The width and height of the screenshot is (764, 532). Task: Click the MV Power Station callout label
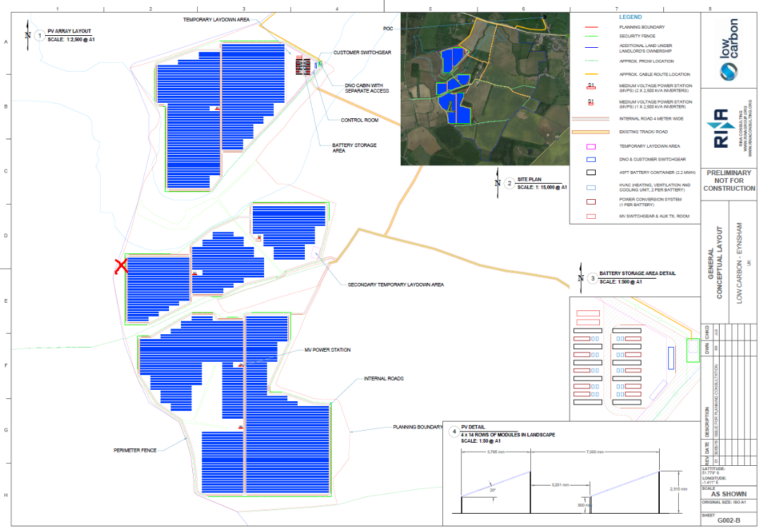click(327, 350)
